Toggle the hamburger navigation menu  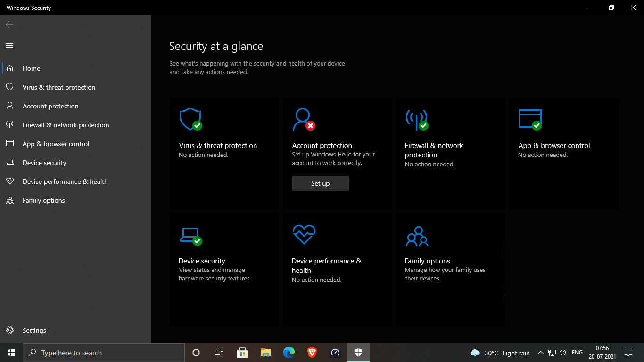[9, 45]
